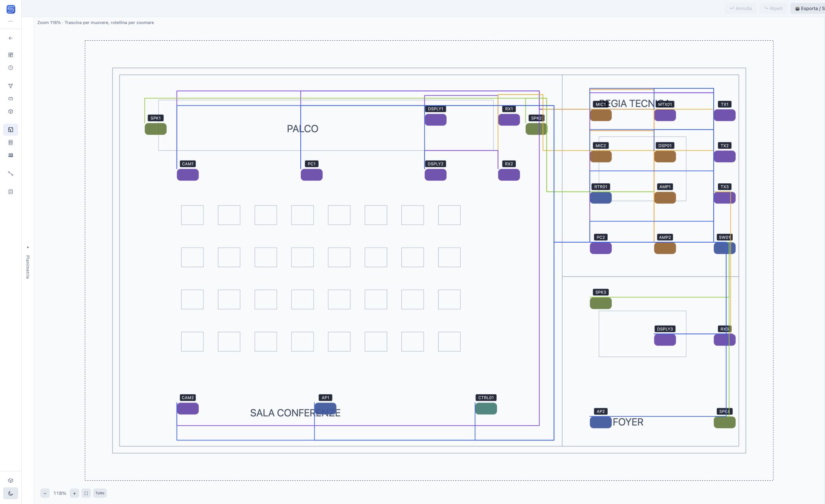Click the FOYER room label

628,422
